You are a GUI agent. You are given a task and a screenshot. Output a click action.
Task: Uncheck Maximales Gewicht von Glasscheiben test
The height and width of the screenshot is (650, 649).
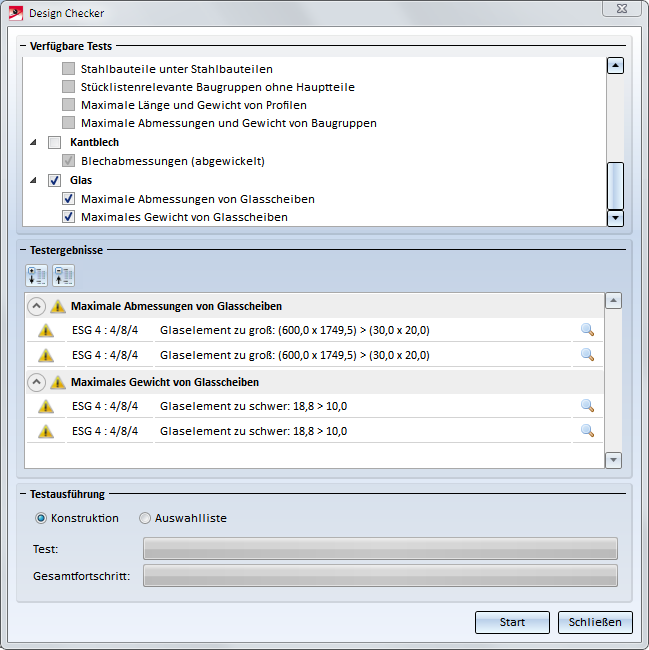(68, 216)
